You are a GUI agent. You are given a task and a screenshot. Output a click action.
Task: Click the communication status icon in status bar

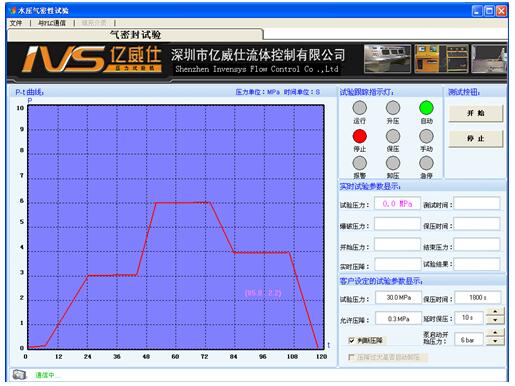point(19,375)
